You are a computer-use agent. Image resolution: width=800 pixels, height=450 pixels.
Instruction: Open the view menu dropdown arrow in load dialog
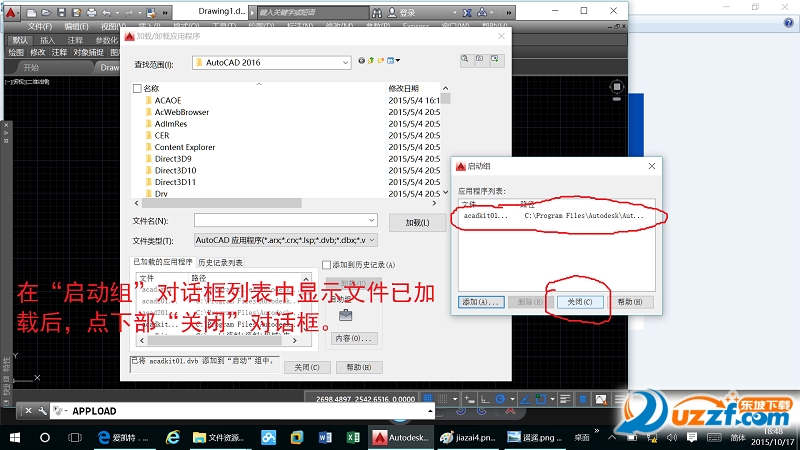tap(397, 61)
